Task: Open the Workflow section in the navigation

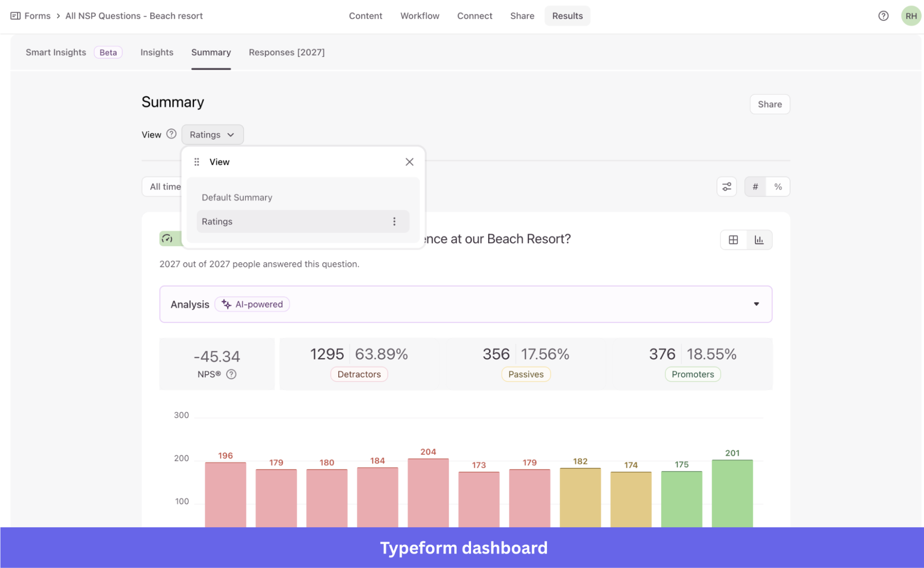Action: [x=420, y=15]
